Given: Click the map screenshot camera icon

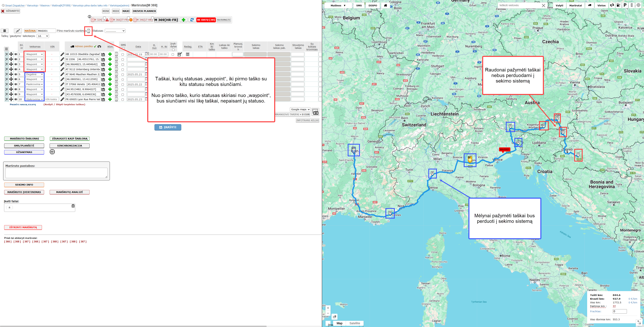Looking at the screenshot, I should coord(315,112).
